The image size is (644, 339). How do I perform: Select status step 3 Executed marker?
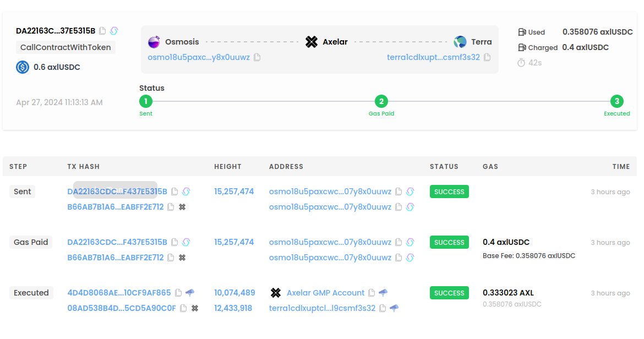[x=617, y=101]
